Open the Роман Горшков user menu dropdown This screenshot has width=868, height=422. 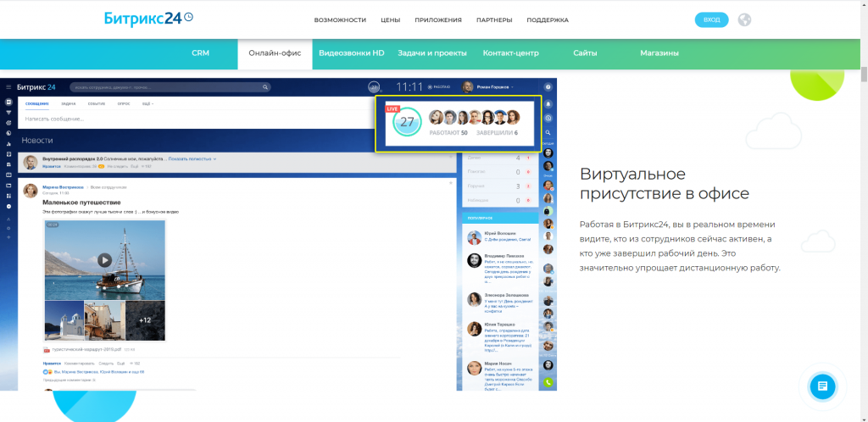tap(494, 86)
